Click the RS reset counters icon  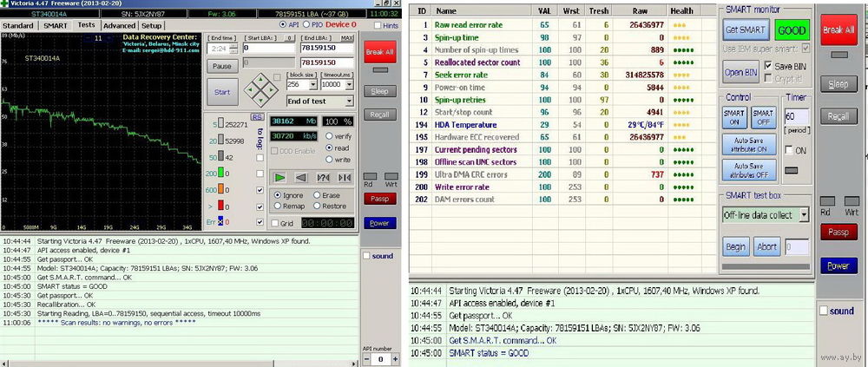tap(256, 116)
